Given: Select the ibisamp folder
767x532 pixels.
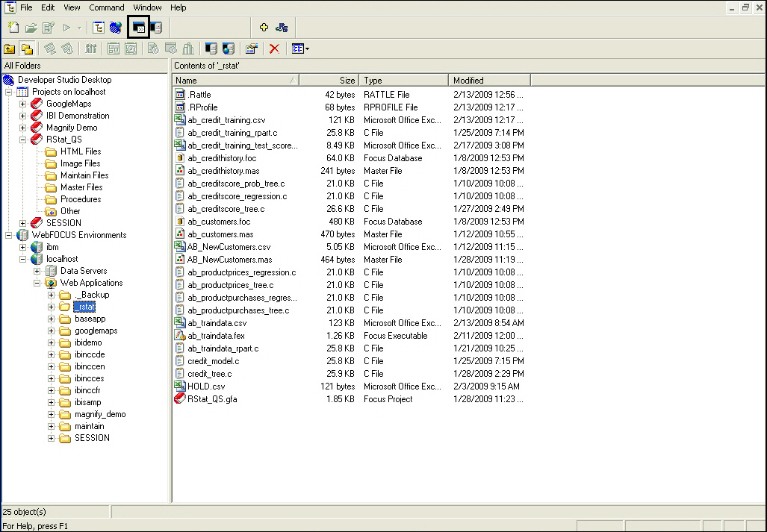Looking at the screenshot, I should coord(87,402).
